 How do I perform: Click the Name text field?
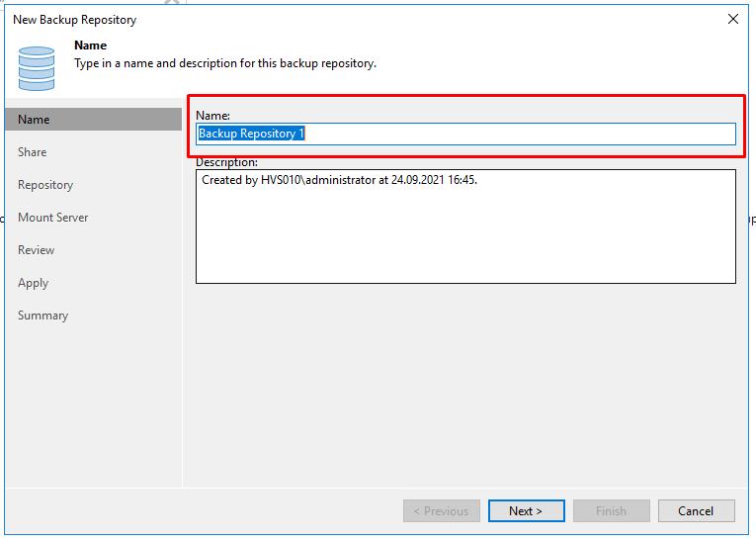click(465, 134)
